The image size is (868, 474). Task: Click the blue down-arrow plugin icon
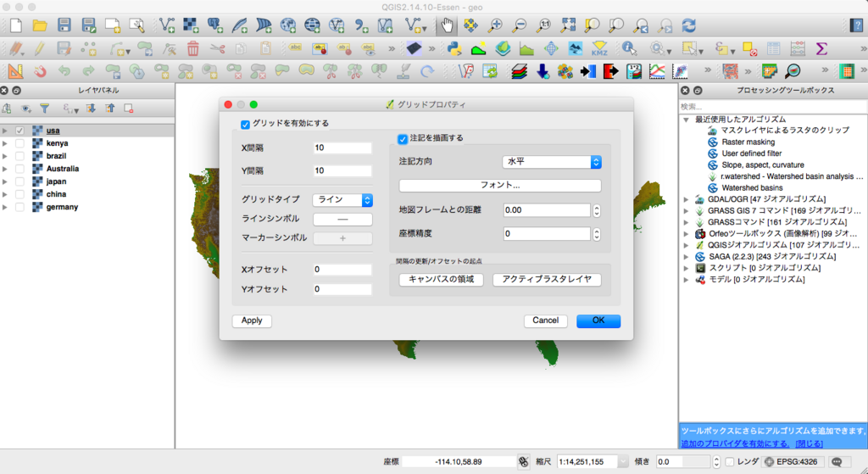542,71
